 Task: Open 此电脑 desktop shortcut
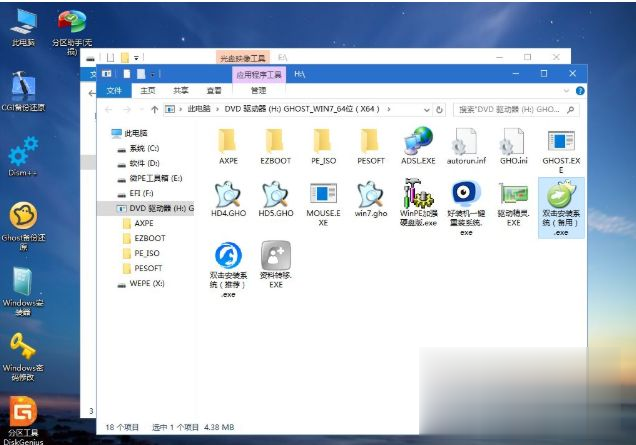[x=23, y=27]
